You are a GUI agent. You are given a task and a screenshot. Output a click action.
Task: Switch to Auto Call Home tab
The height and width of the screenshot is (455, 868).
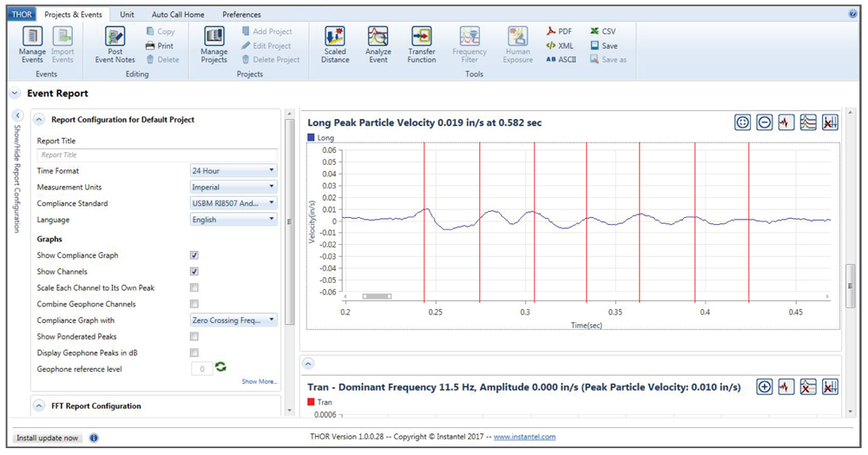click(178, 15)
